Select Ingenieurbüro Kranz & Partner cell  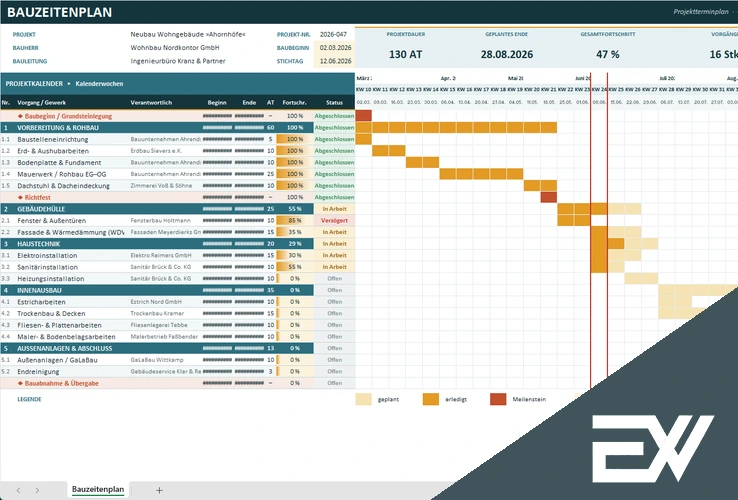(178, 61)
